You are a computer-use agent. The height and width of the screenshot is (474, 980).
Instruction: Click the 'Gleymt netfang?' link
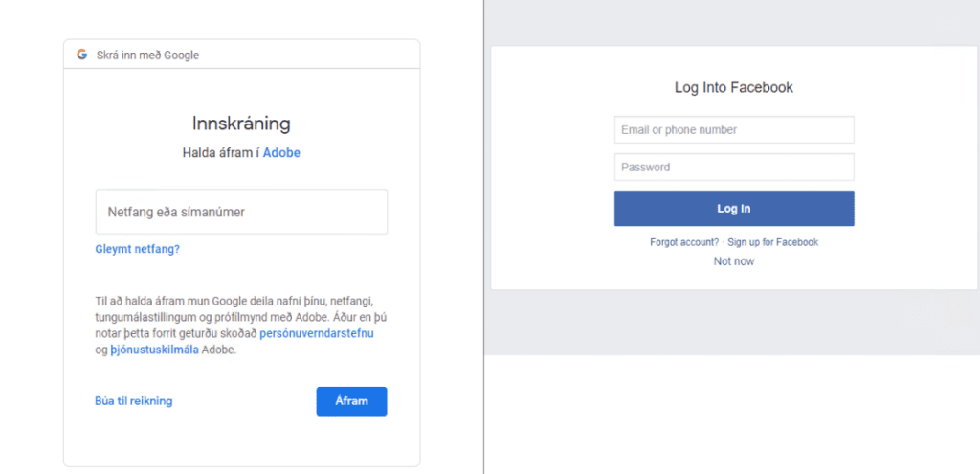coord(137,249)
